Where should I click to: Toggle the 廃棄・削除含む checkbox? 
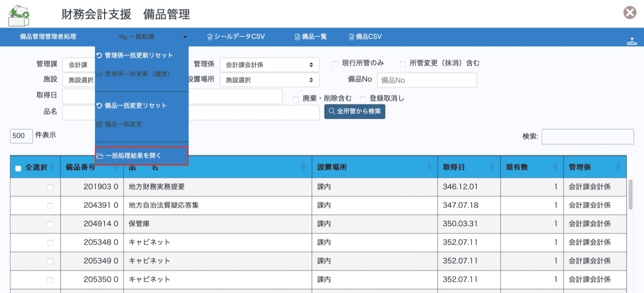(296, 99)
